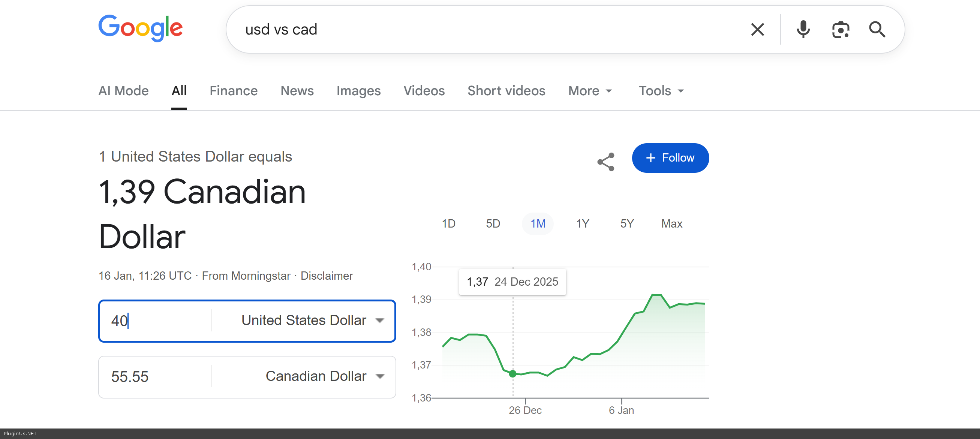The width and height of the screenshot is (980, 439).
Task: Click the share icon beside Follow
Action: point(605,162)
